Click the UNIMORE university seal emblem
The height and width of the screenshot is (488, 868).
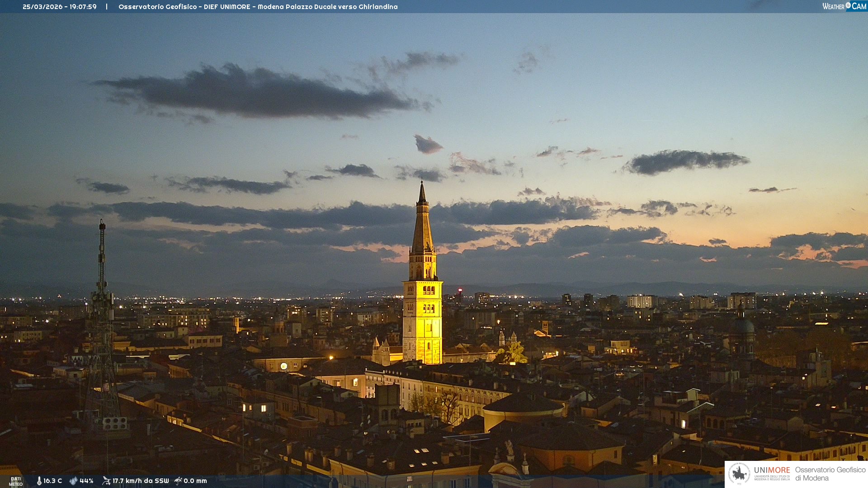point(739,474)
